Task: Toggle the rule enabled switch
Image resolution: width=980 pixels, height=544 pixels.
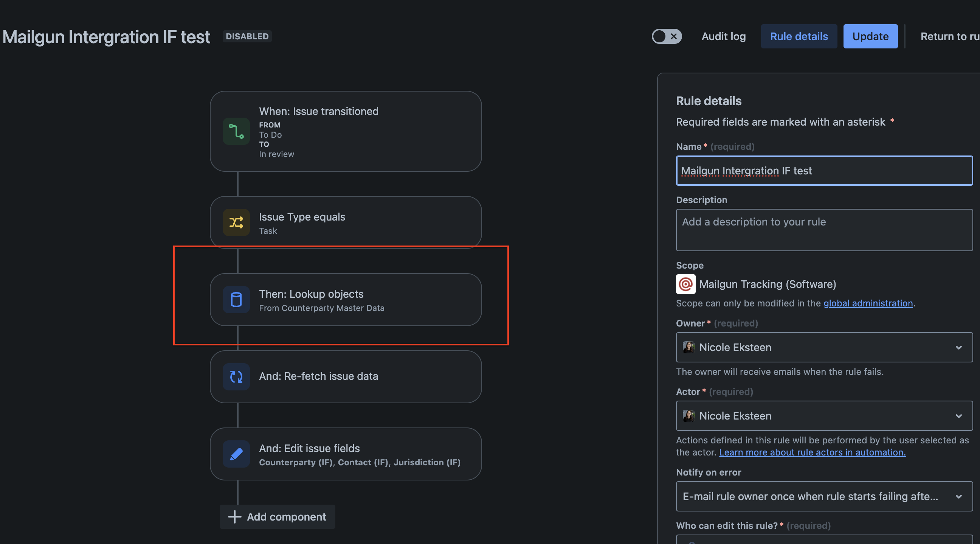Action: click(667, 37)
